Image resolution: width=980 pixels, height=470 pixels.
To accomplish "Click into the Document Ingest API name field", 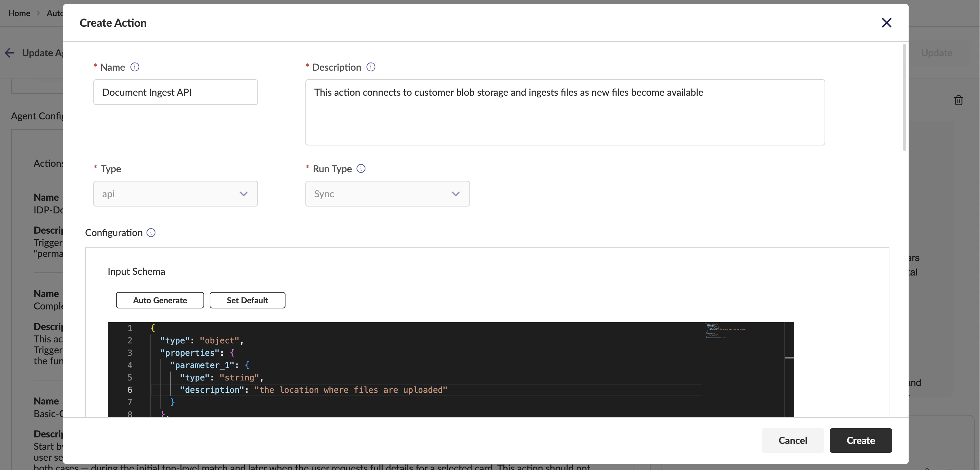I will (175, 92).
